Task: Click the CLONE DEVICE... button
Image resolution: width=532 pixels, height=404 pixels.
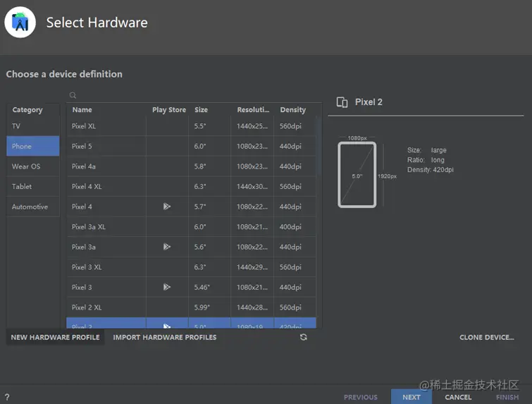Action: [486, 338]
